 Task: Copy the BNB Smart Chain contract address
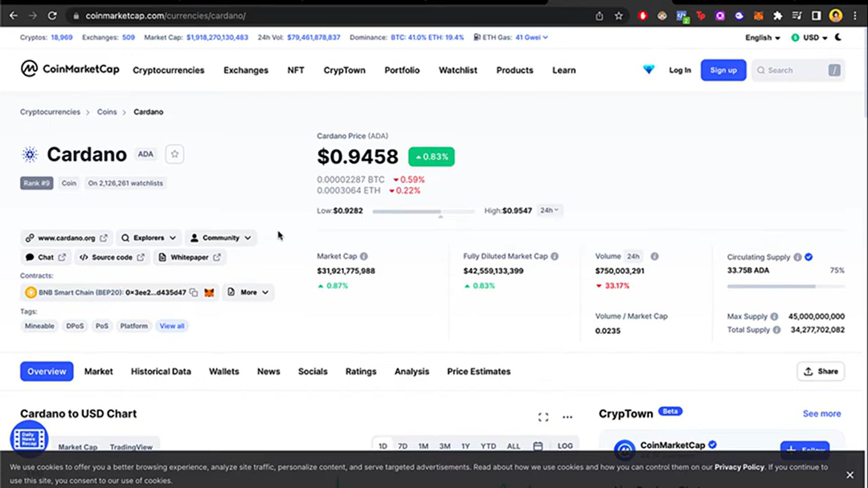[193, 293]
